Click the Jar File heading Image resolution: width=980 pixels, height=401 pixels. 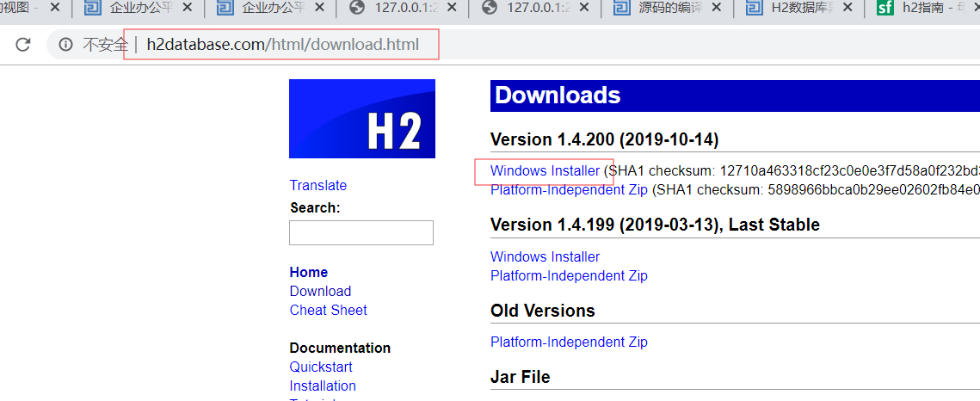coord(520,377)
